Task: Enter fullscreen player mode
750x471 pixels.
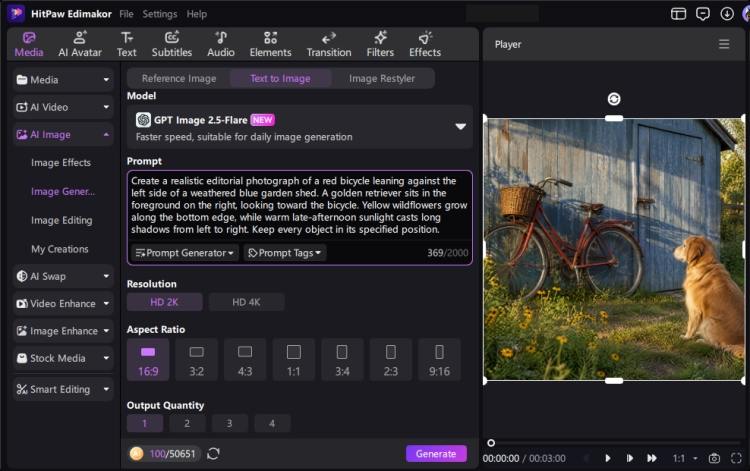Action: [x=737, y=458]
